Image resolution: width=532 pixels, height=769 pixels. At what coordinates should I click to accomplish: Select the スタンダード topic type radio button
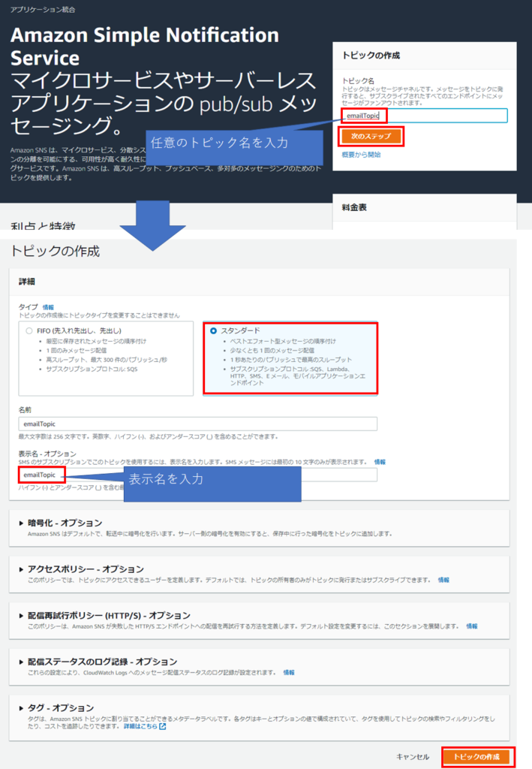214,331
